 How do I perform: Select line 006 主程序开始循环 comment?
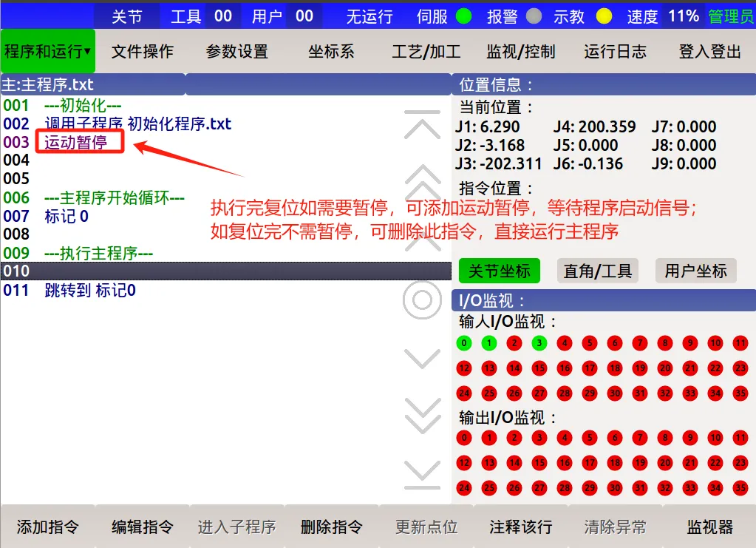[226, 197]
